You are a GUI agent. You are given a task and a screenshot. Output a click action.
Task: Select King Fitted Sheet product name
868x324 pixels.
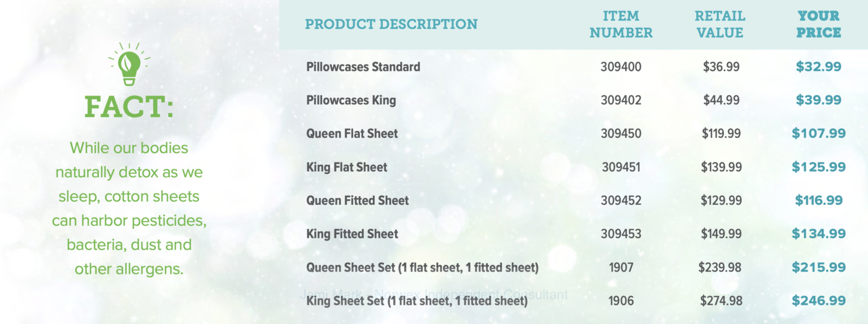pos(352,234)
